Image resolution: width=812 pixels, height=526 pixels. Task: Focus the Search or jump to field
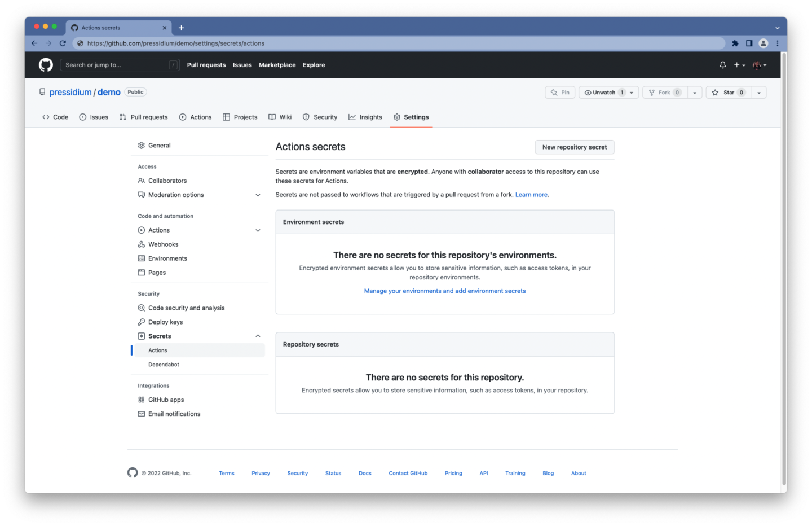120,65
